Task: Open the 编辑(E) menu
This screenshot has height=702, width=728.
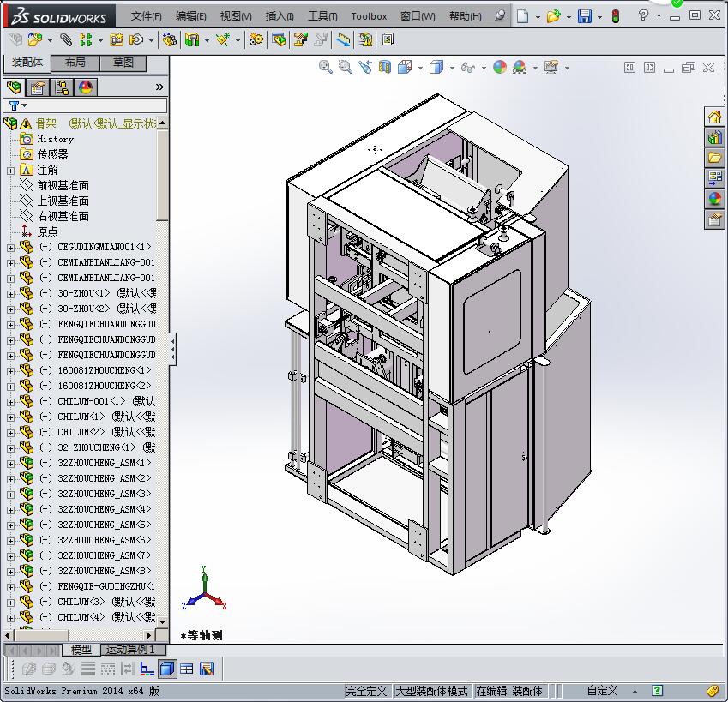Action: coord(191,16)
